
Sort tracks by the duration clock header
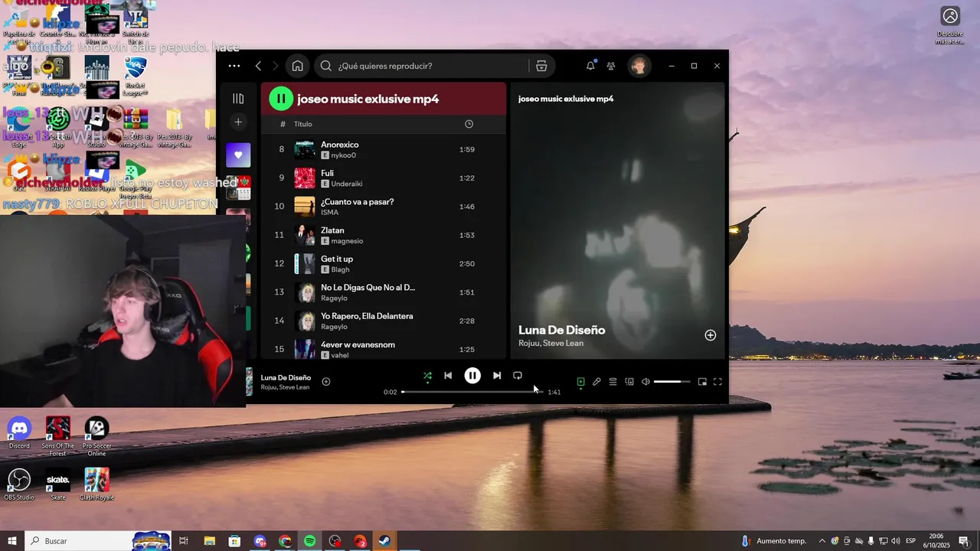[469, 124]
